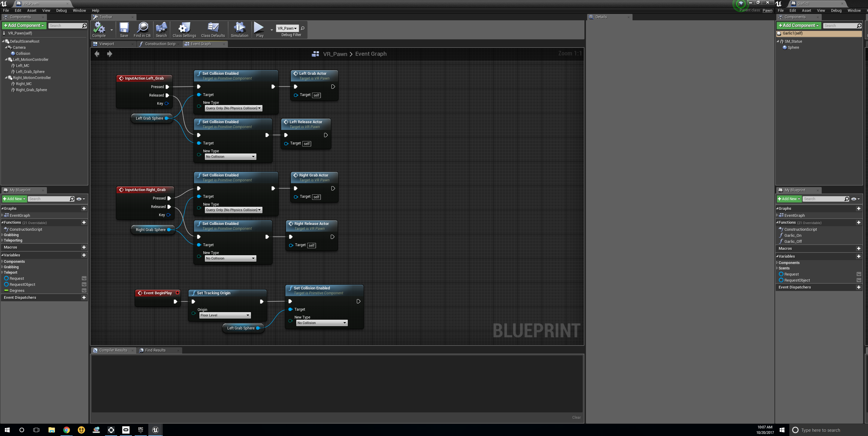The width and height of the screenshot is (868, 436).
Task: Toggle view options eye in VR_Pawn My Blueprint
Action: [81, 199]
